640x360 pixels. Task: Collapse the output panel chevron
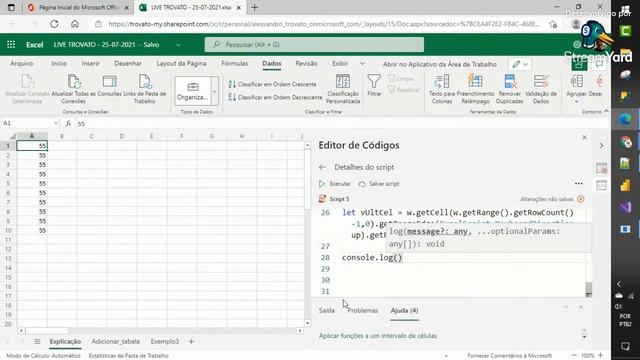pos(566,307)
